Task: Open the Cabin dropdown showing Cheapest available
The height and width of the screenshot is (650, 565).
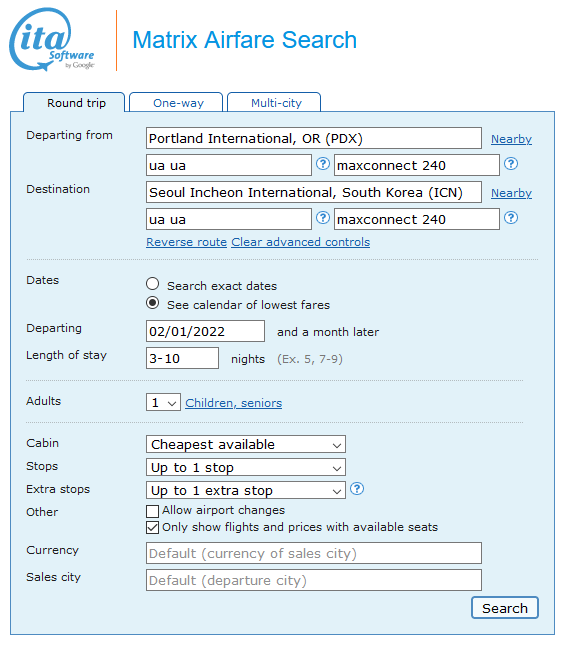Action: tap(246, 444)
